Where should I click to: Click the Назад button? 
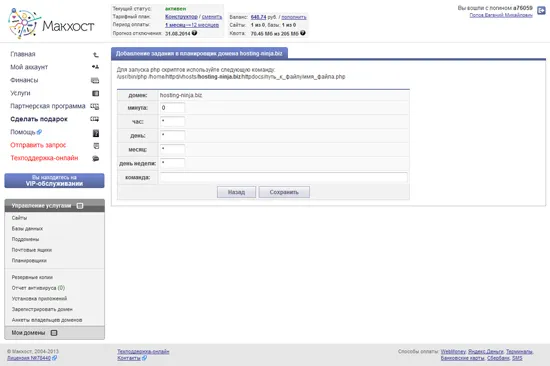pyautogui.click(x=236, y=192)
